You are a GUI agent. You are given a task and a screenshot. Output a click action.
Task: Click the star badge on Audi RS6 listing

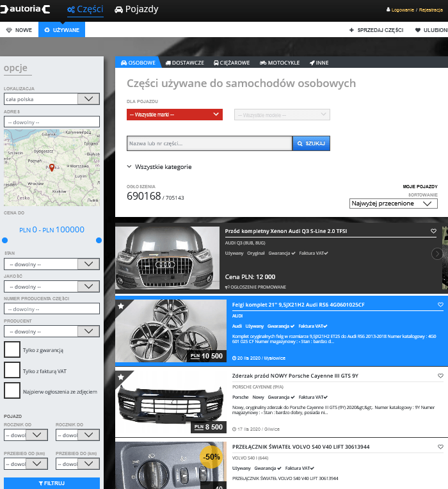coord(121,306)
